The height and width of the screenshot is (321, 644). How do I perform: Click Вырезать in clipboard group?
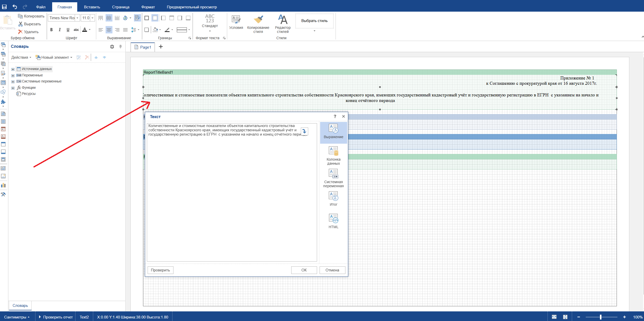tap(30, 24)
